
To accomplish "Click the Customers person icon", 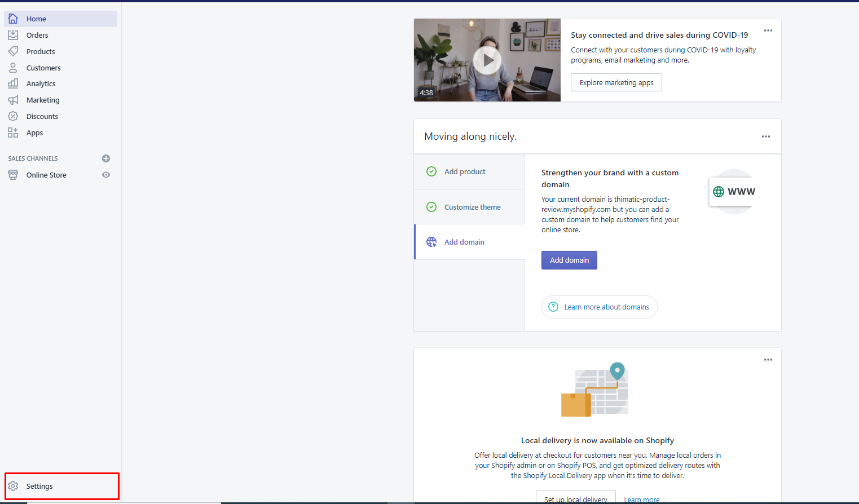I will click(13, 68).
